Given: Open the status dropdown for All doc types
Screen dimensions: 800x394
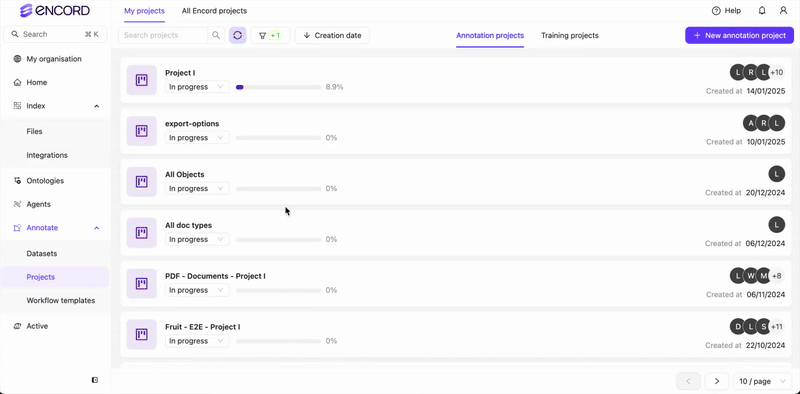Looking at the screenshot, I should 197,239.
